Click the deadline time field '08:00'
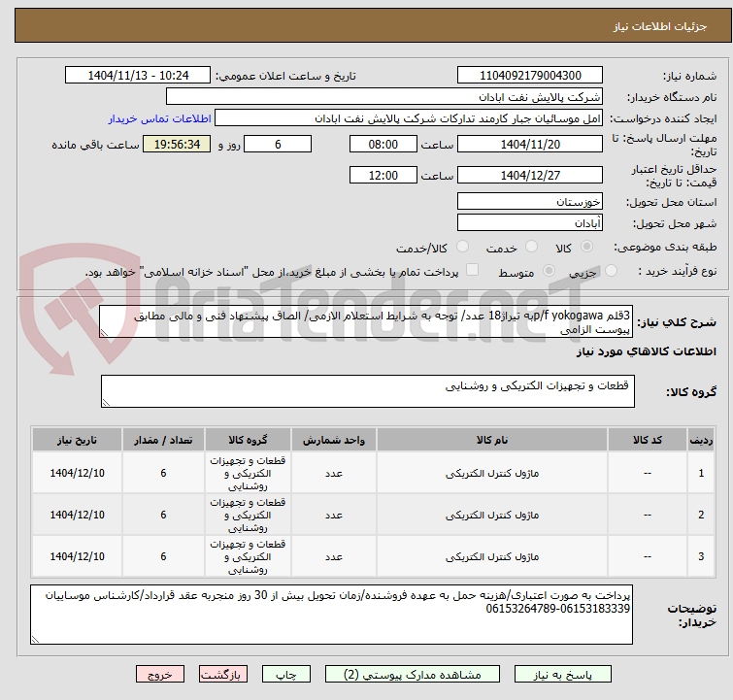Viewport: 733px width, 700px height. point(383,144)
